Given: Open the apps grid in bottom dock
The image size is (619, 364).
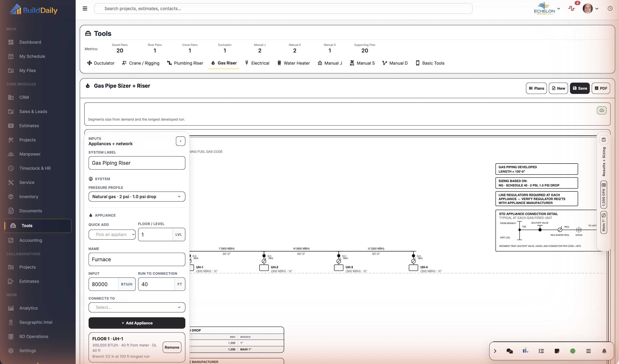Looking at the screenshot, I should [525, 351].
